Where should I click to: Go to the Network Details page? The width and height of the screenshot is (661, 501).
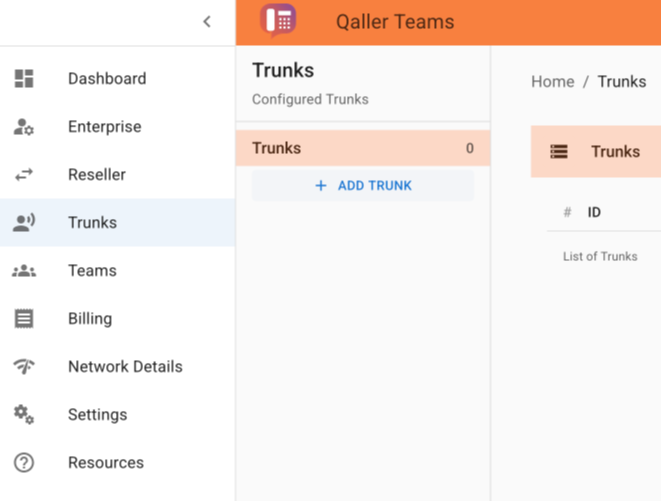pyautogui.click(x=118, y=366)
